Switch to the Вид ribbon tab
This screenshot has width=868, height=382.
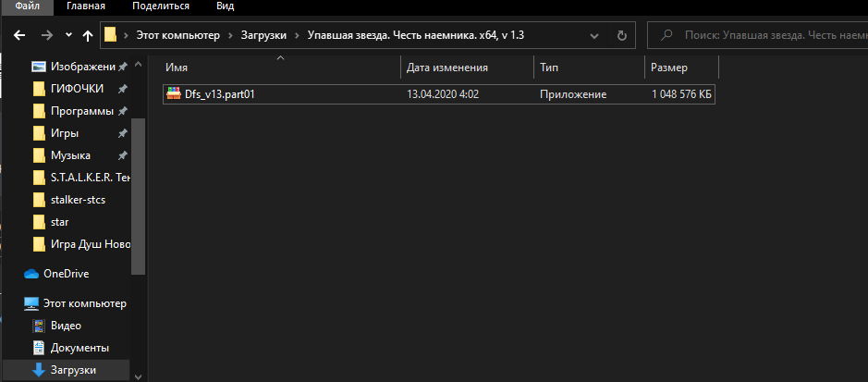[x=225, y=6]
